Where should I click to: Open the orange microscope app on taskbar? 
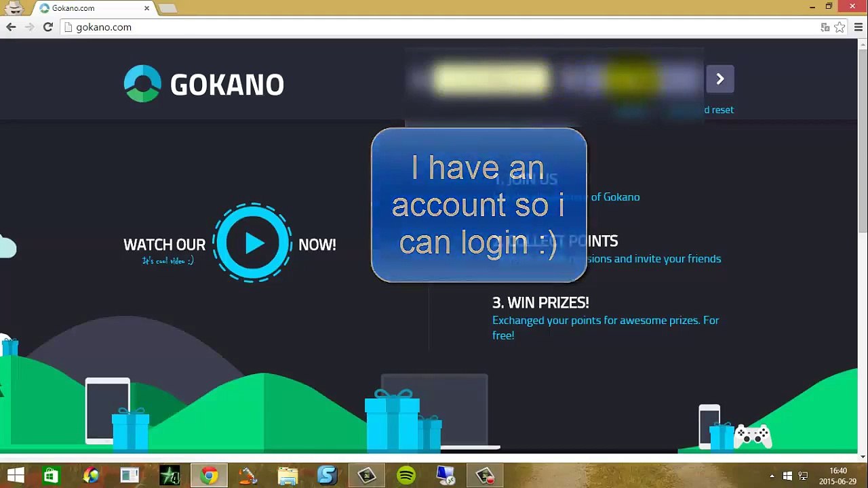point(248,476)
